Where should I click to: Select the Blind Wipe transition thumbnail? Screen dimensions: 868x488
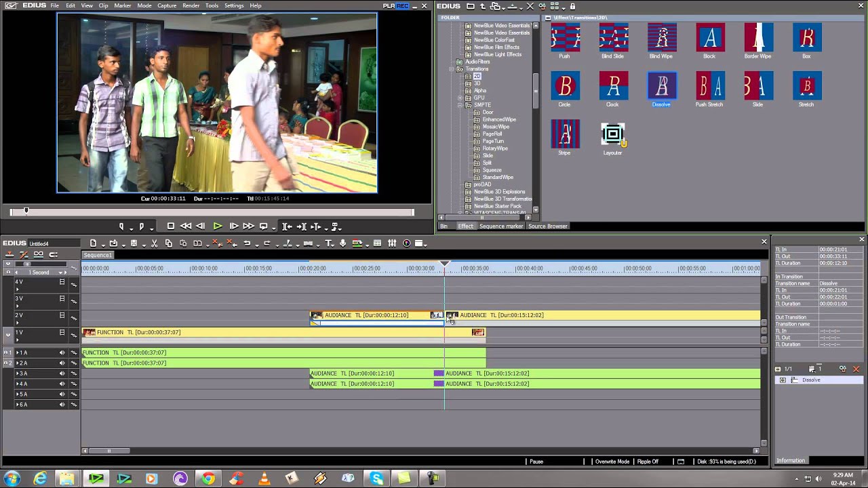point(662,38)
